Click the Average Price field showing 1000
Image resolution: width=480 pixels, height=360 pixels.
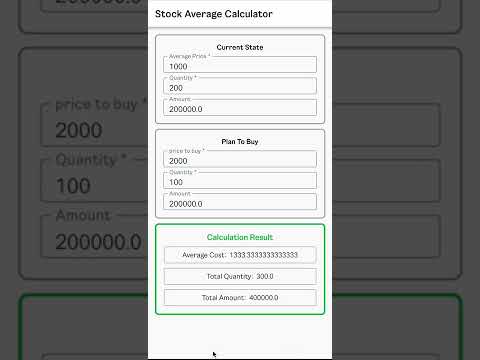coord(240,64)
